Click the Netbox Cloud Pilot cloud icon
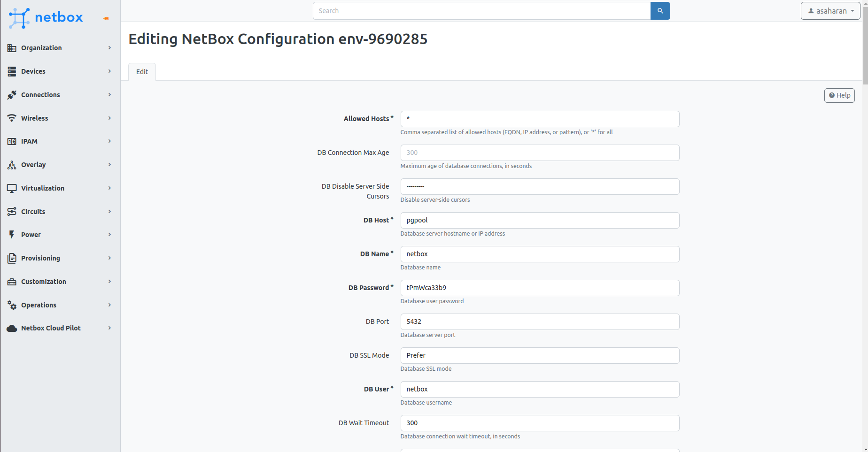This screenshot has width=868, height=452. click(12, 328)
